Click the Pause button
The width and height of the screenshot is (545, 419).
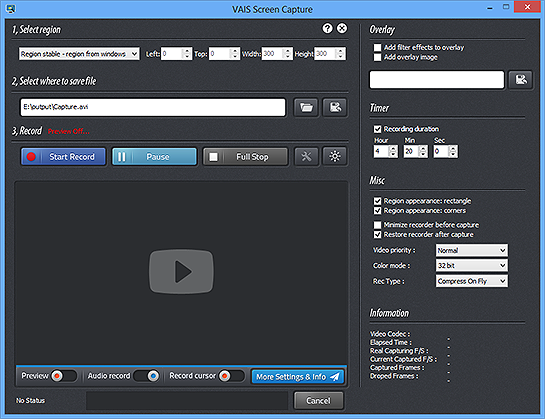tap(154, 157)
